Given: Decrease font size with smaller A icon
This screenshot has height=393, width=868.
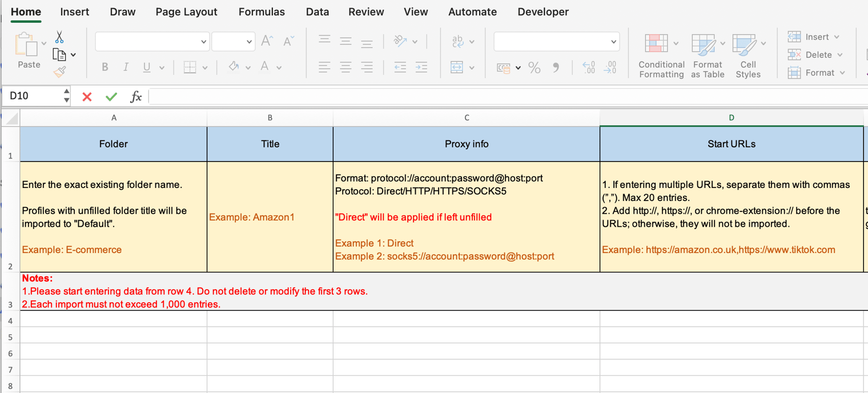Looking at the screenshot, I should click(288, 41).
